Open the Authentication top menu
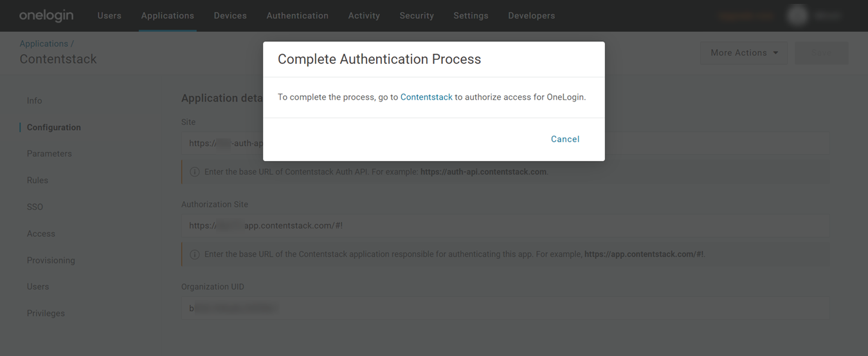This screenshot has height=356, width=868. click(x=298, y=15)
